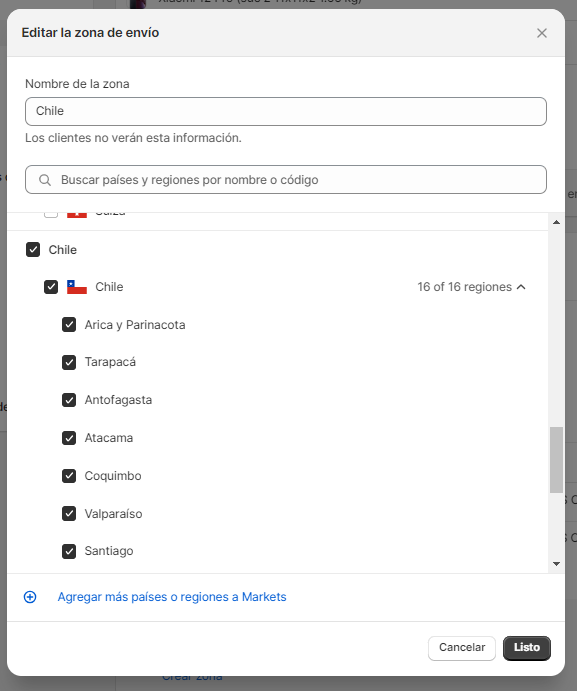Click the Cancelar button

tap(462, 647)
